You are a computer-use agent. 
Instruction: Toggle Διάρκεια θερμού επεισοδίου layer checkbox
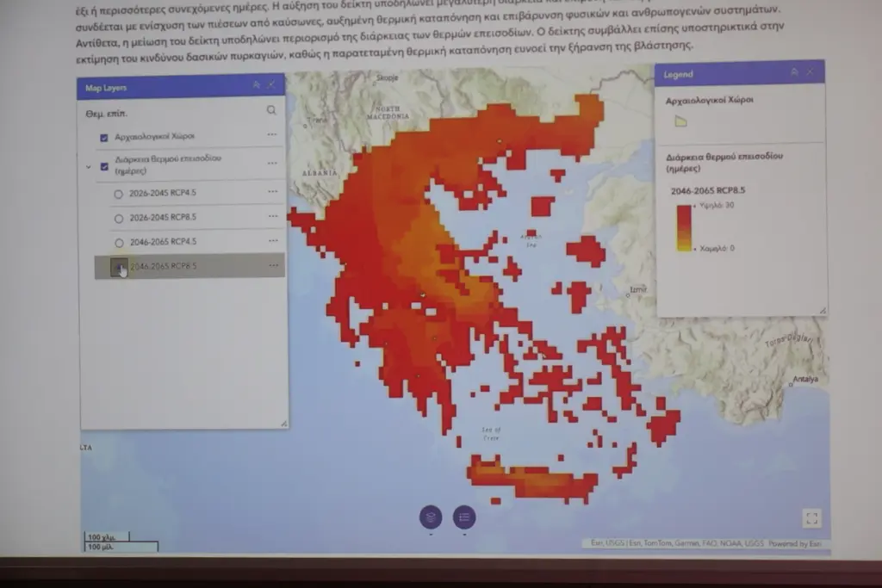104,165
